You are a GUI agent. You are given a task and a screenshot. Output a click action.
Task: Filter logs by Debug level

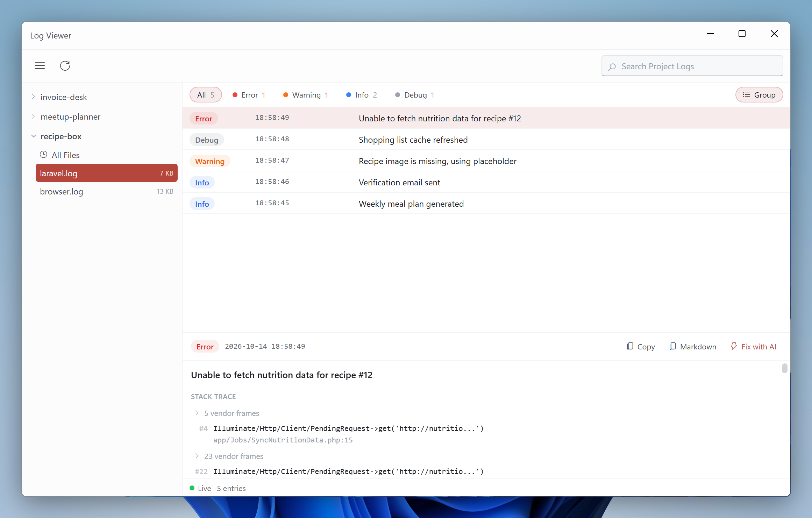point(415,95)
